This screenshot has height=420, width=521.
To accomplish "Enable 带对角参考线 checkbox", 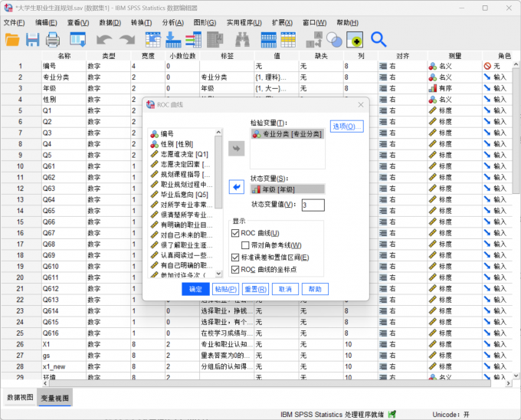I will [245, 245].
